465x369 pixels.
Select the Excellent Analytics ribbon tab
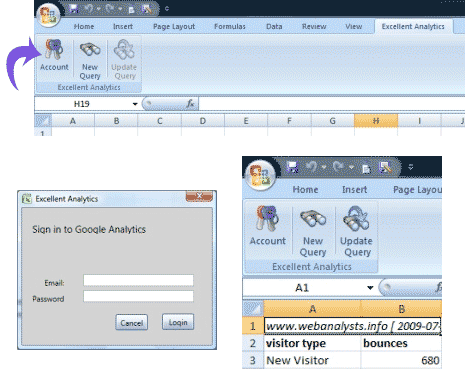coord(413,27)
